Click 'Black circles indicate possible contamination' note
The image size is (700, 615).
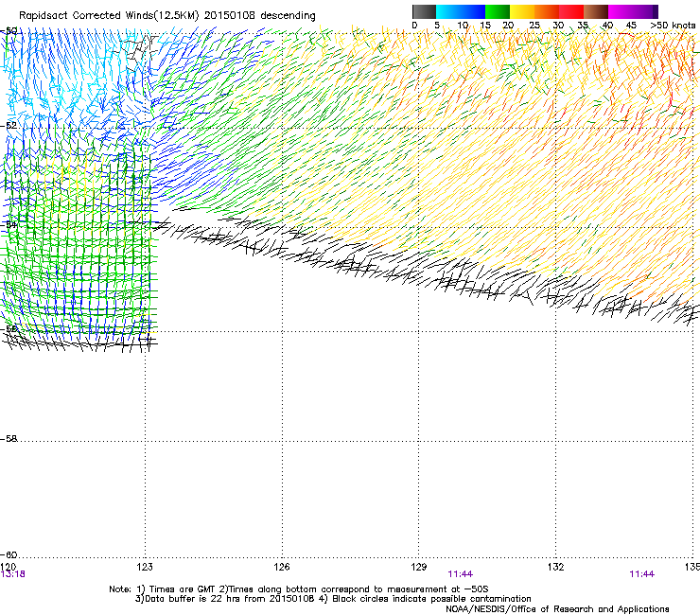431,599
